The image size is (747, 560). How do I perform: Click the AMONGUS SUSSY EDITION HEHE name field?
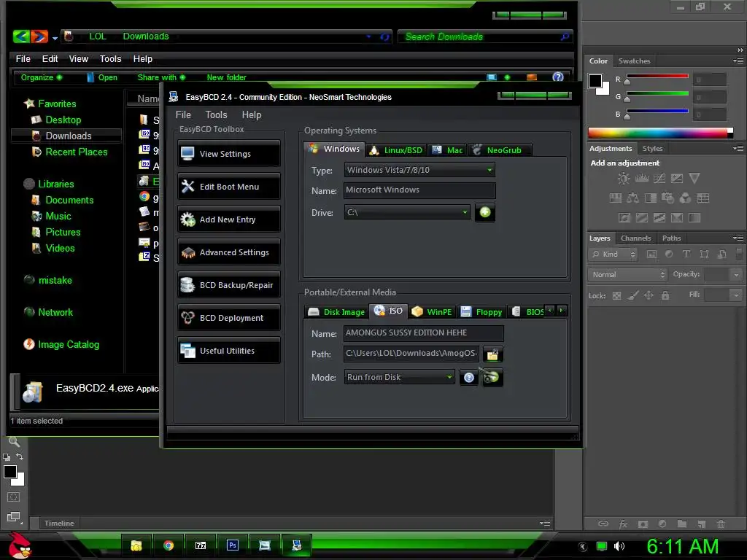point(424,332)
